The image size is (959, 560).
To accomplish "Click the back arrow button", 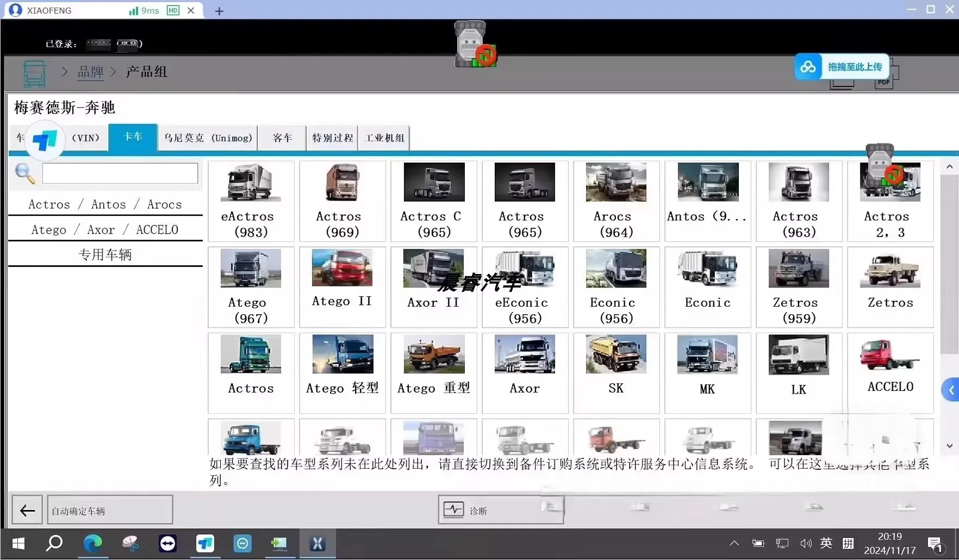I will 27,510.
